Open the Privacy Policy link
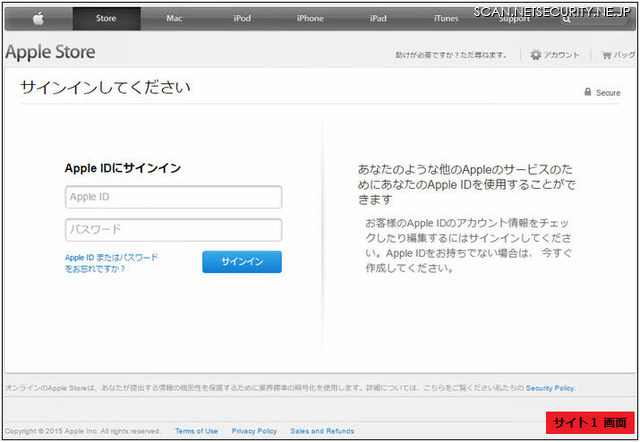640x442 pixels. pos(254,431)
